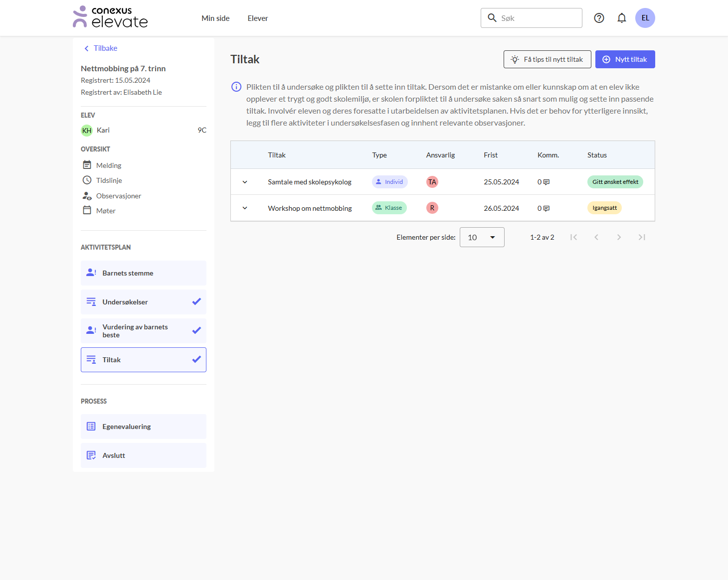The image size is (728, 580).
Task: Go to the Elever menu
Action: 257,18
